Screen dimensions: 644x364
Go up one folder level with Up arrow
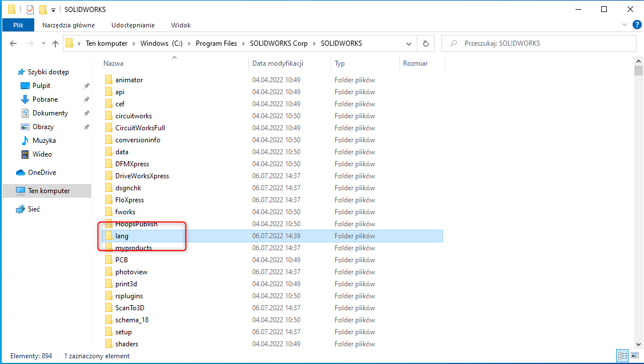tap(55, 43)
